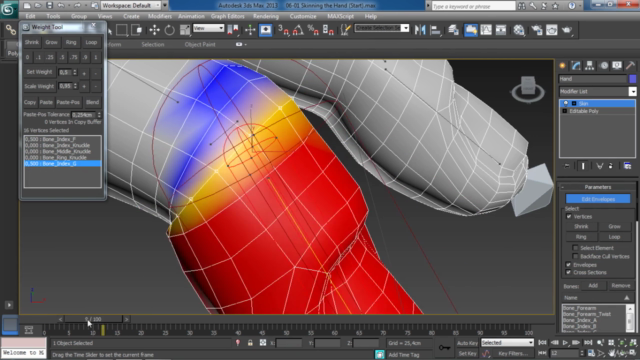
Task: Open the Graph Editors menu
Action: coord(227,16)
